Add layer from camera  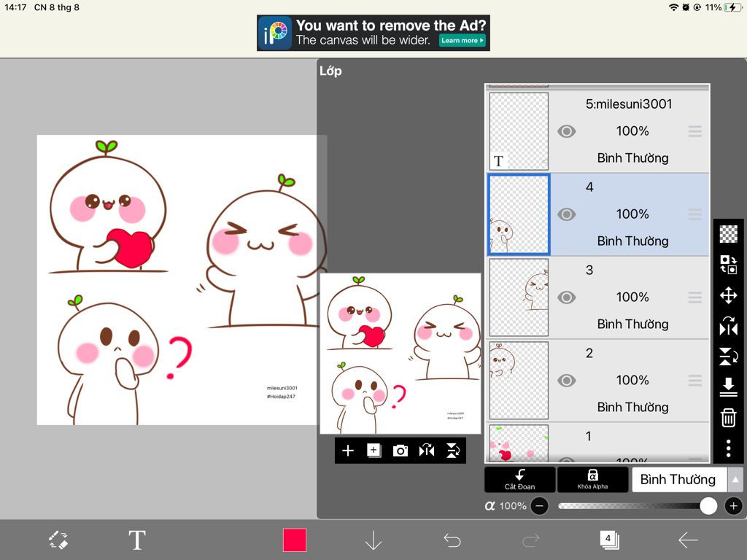[x=400, y=451]
